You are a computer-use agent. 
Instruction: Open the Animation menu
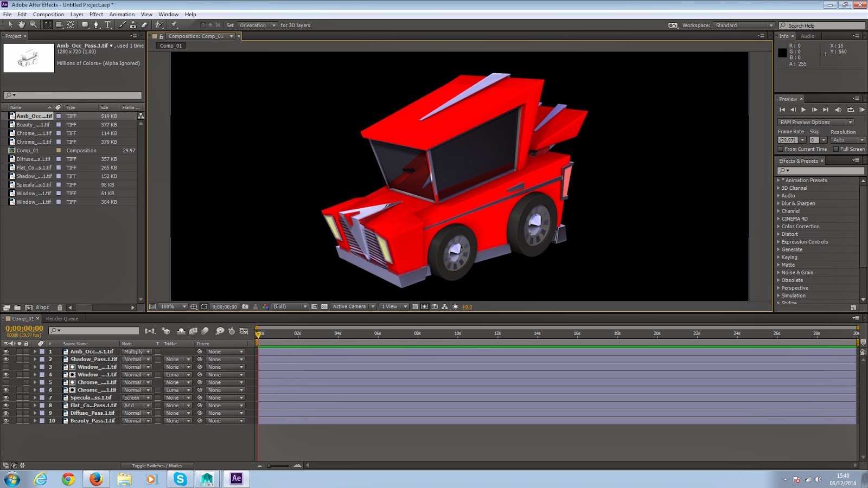click(122, 15)
